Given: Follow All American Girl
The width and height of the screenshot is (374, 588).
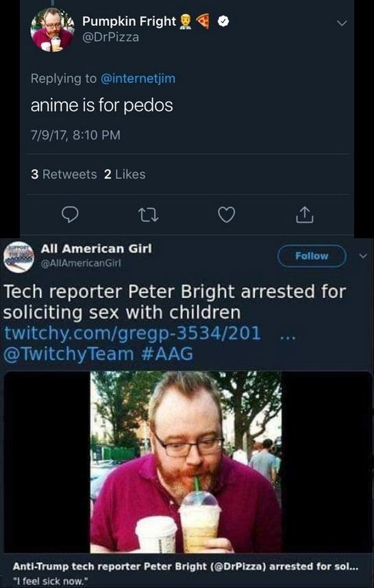Looking at the screenshot, I should coord(312,256).
